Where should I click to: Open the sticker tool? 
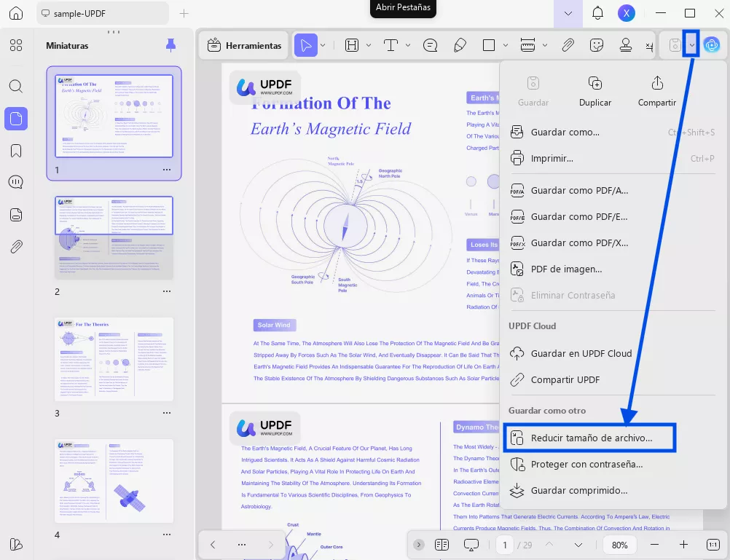tap(597, 45)
